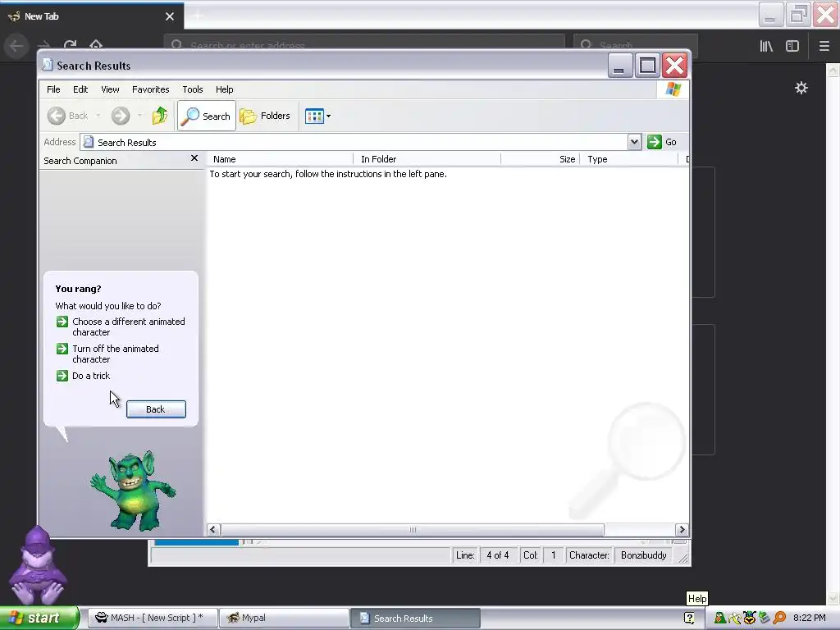Close the New Tab browser tab
Screen dimensions: 840x630
click(170, 16)
